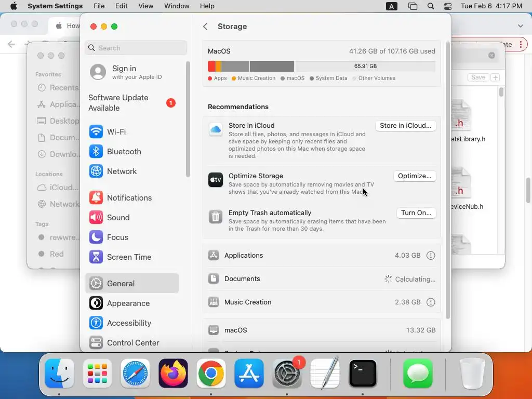Click Turn On... for Empty Trash

coord(416,212)
